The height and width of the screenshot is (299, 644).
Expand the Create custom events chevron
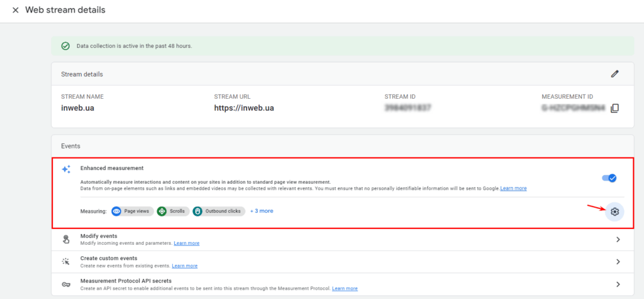618,262
